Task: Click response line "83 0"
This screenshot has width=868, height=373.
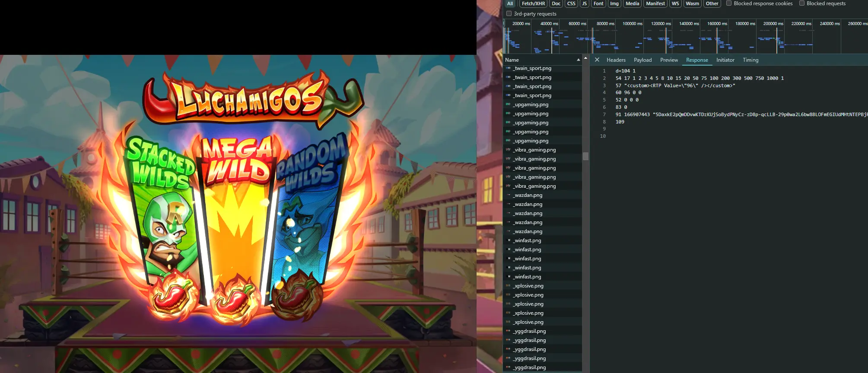Action: point(621,107)
